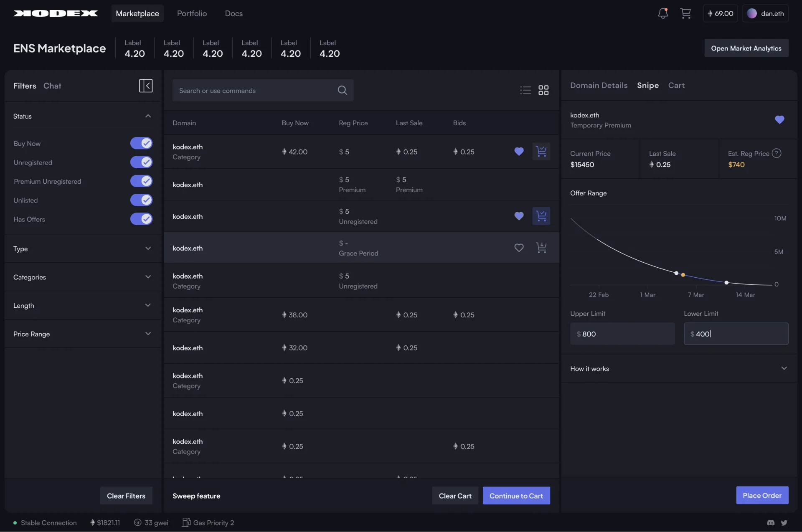Turn off the Has Offers filter
802x532 pixels.
click(x=141, y=219)
